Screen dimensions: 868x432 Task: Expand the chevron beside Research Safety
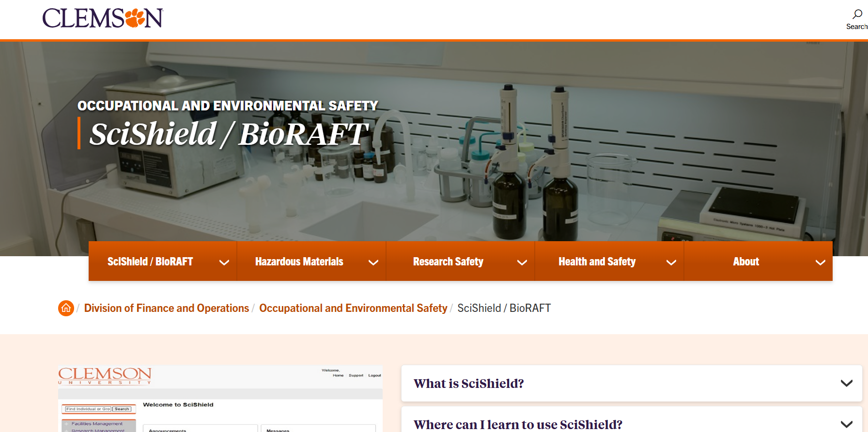522,262
